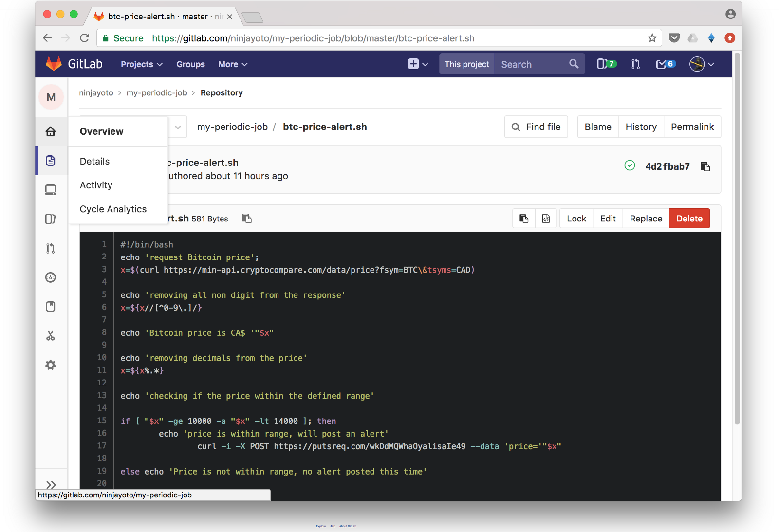Click the Find file button
The width and height of the screenshot is (779, 532).
click(x=536, y=127)
